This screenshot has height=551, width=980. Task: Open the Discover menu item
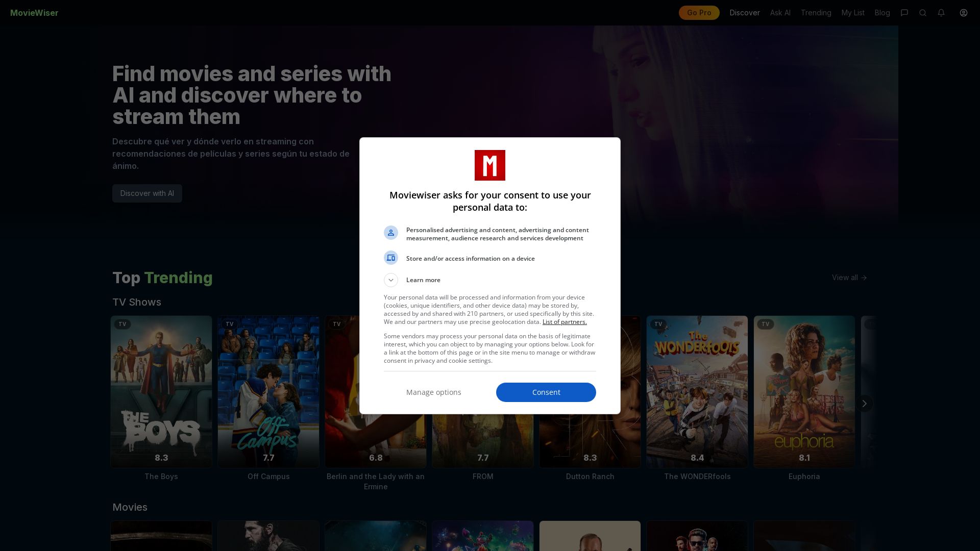[745, 13]
